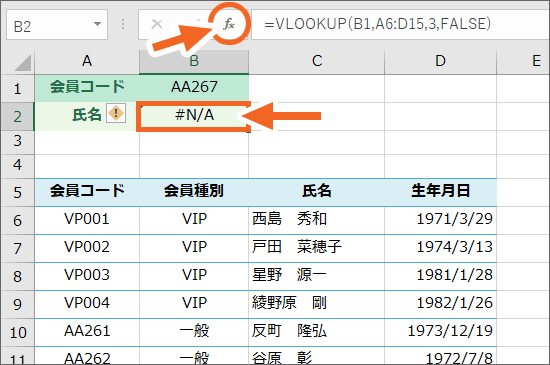Click cell VP004
550x365 pixels.
tap(87, 304)
